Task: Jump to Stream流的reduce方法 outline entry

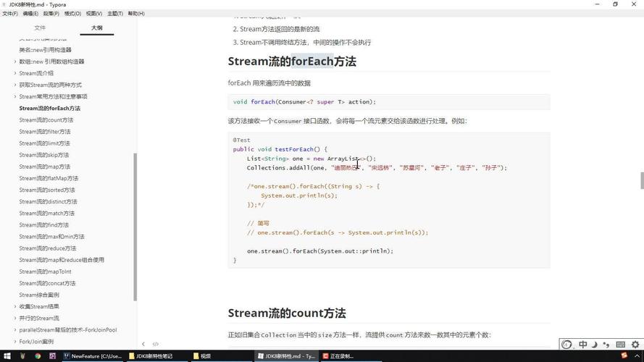Action: click(48, 248)
